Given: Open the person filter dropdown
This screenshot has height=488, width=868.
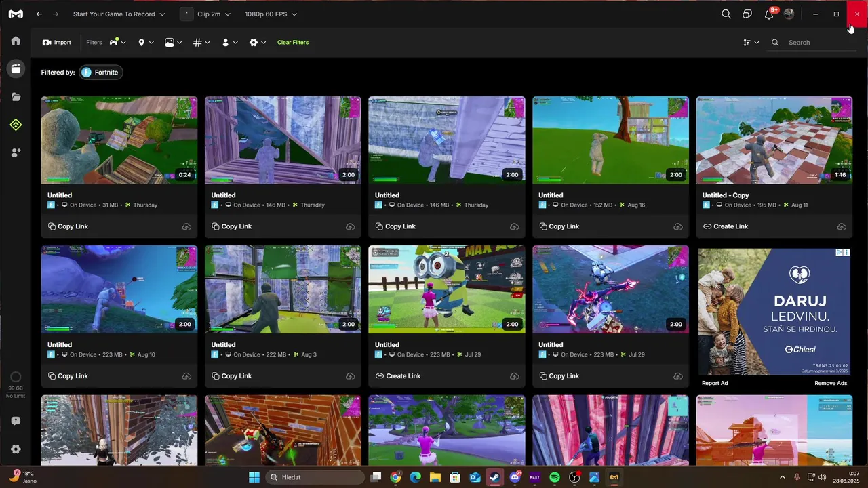Looking at the screenshot, I should pyautogui.click(x=230, y=42).
